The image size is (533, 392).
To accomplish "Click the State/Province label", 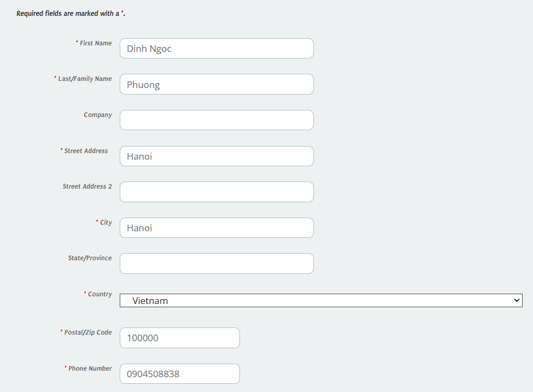I will click(x=90, y=258).
